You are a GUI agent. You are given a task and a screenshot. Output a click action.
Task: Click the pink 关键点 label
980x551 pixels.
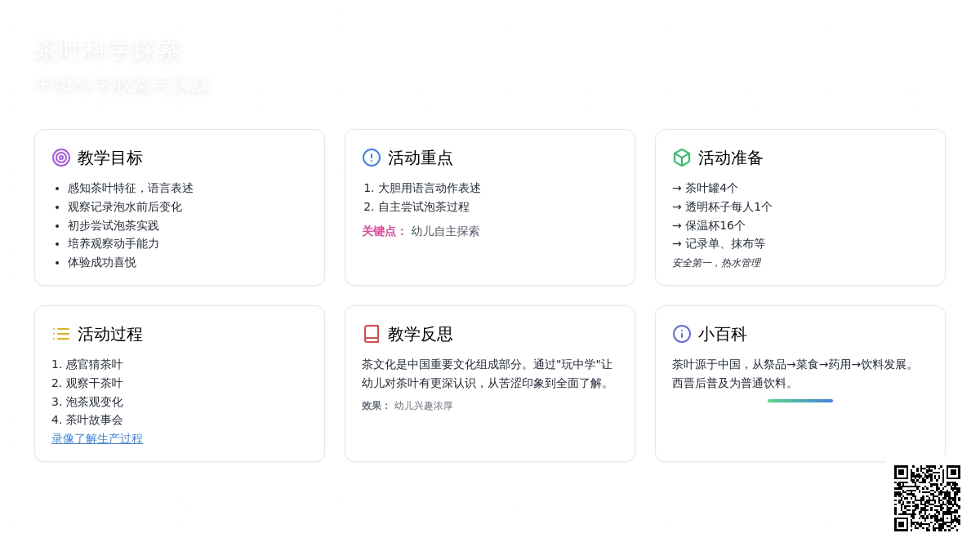(384, 231)
